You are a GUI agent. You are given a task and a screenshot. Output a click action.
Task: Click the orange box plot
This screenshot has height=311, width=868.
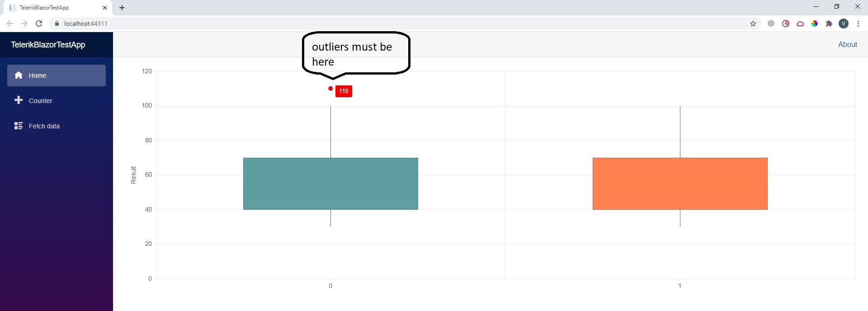point(680,184)
